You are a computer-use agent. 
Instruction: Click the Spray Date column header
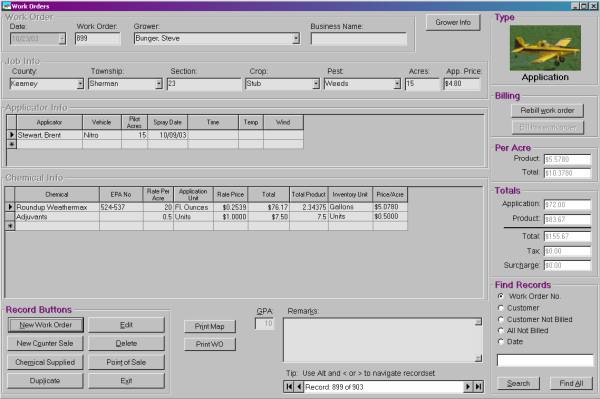point(168,122)
